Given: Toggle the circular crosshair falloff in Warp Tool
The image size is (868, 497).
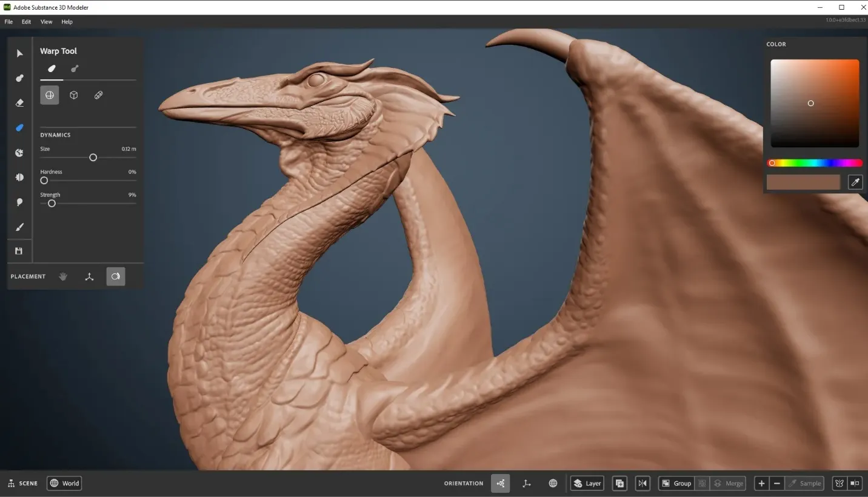Looking at the screenshot, I should point(49,95).
